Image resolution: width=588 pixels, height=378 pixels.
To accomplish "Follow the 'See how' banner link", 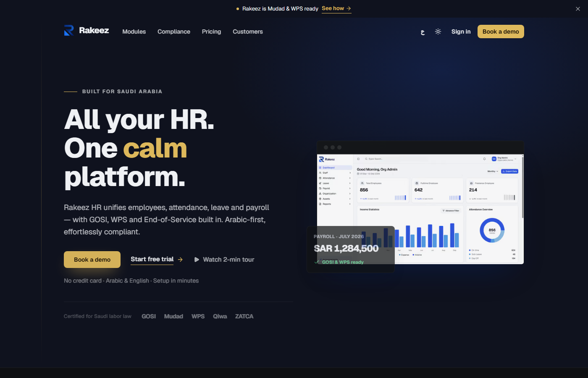I will click(x=336, y=8).
